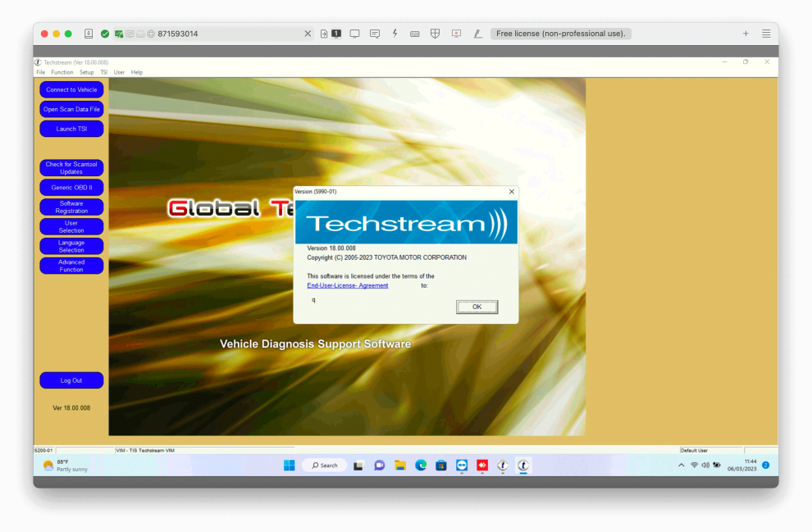Viewport: 812px width, 532px height.
Task: Open the Advanced Function panel
Action: 71,265
